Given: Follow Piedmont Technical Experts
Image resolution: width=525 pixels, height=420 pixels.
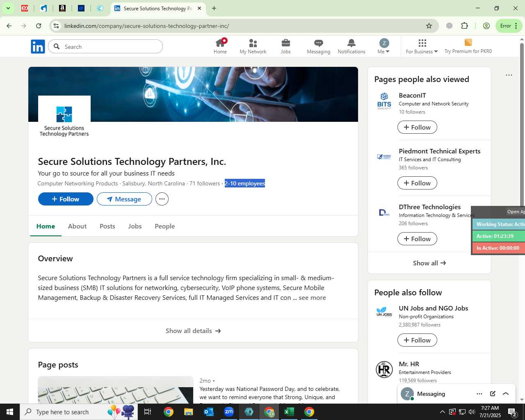Looking at the screenshot, I should pos(417,183).
